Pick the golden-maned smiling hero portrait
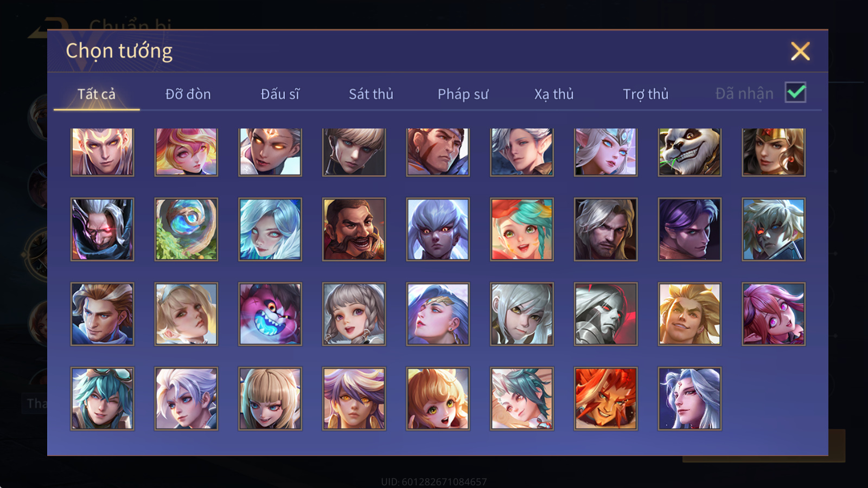Viewport: 868px width, 488px height. click(x=690, y=314)
